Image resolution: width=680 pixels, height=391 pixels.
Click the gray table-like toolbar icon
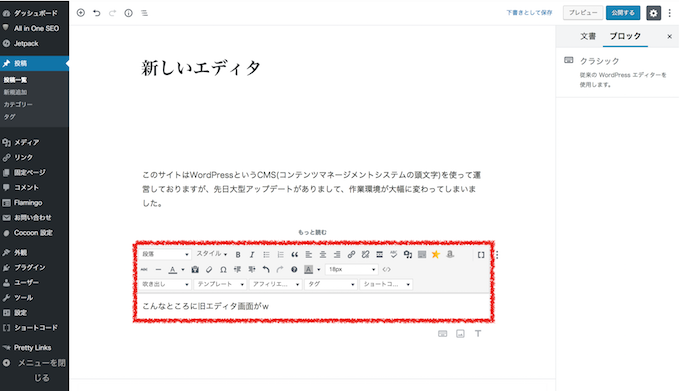[x=422, y=254]
